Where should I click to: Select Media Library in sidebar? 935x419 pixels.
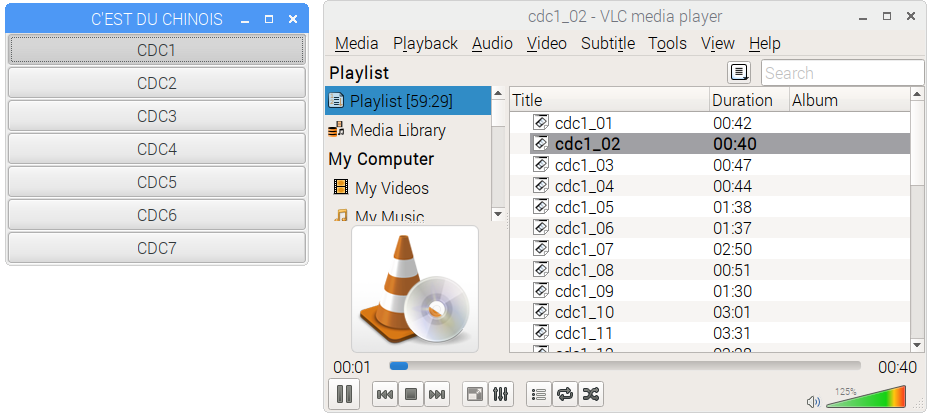[408, 130]
